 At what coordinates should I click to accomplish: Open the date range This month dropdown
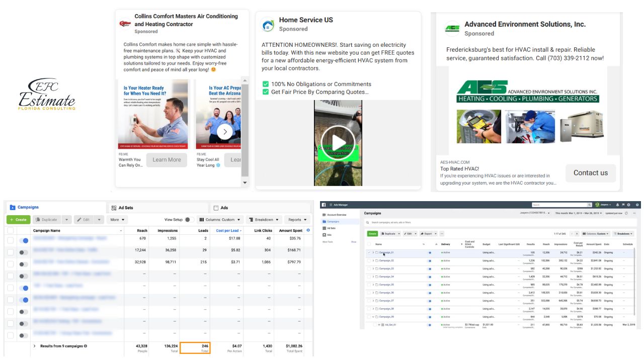tap(578, 213)
